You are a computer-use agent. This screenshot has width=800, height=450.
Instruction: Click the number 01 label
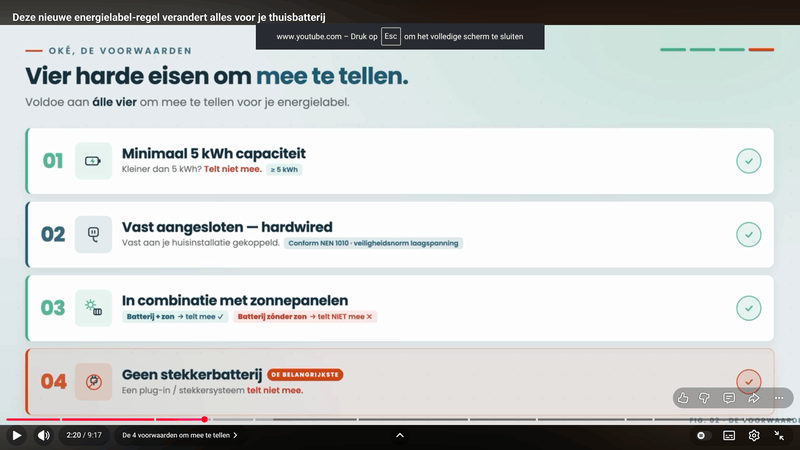tap(53, 161)
